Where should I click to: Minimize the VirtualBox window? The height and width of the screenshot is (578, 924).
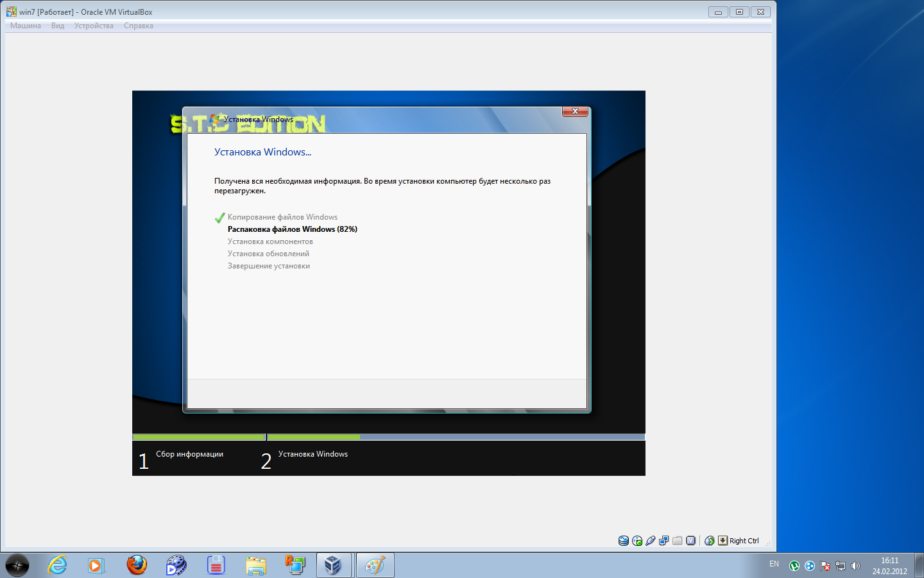tap(718, 12)
